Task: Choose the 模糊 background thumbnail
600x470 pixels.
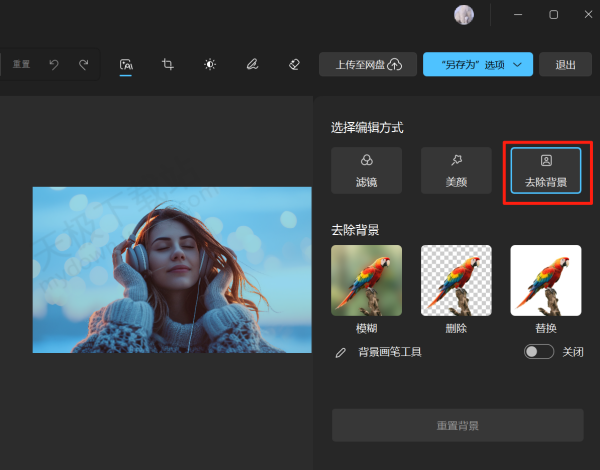Action: click(367, 280)
